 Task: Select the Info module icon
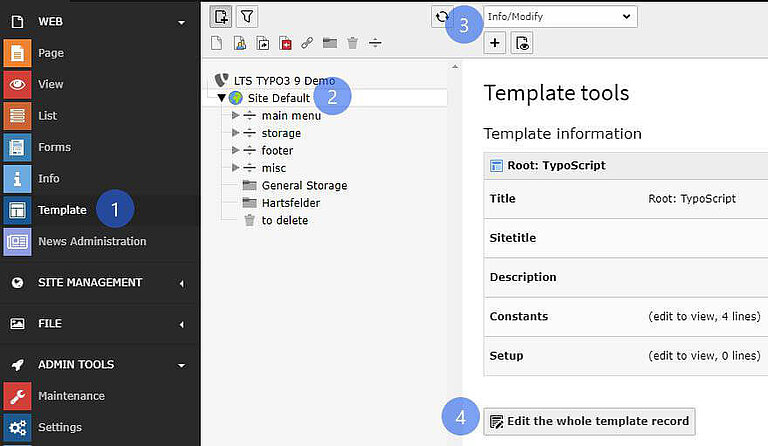pos(17,178)
